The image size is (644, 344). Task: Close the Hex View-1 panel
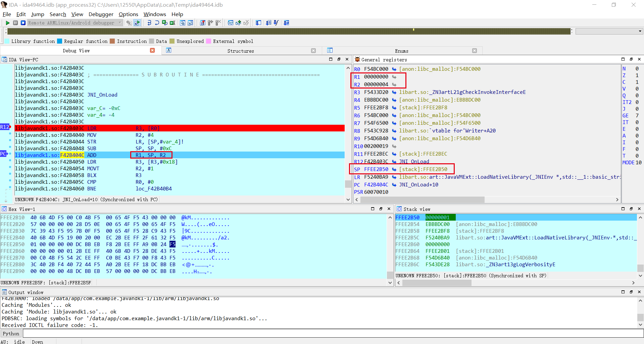click(389, 209)
